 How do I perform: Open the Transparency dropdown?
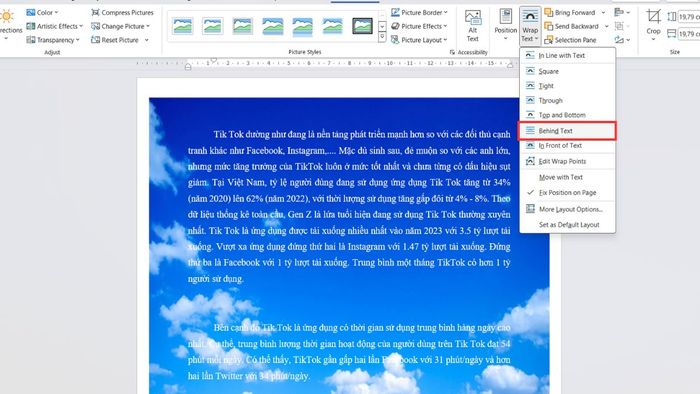pos(53,40)
